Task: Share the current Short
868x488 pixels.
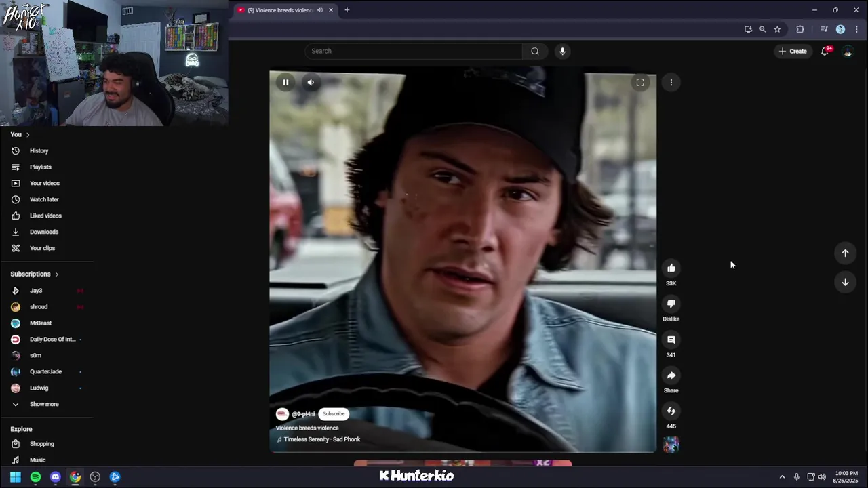Action: pyautogui.click(x=671, y=375)
